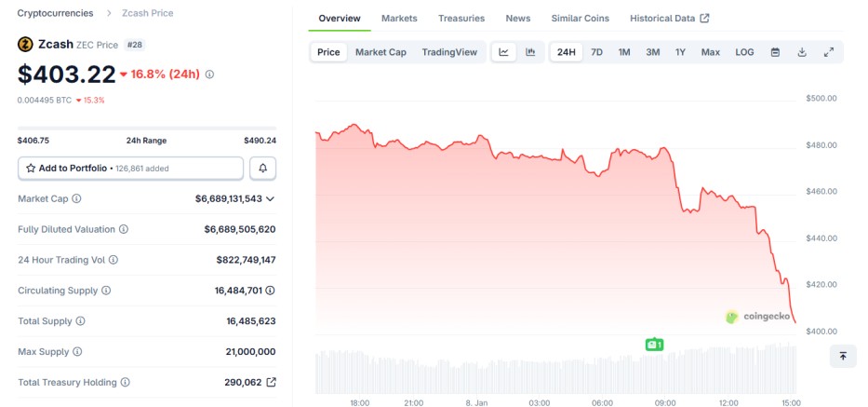Go to the Historical Data tab
868x407 pixels.
(669, 19)
